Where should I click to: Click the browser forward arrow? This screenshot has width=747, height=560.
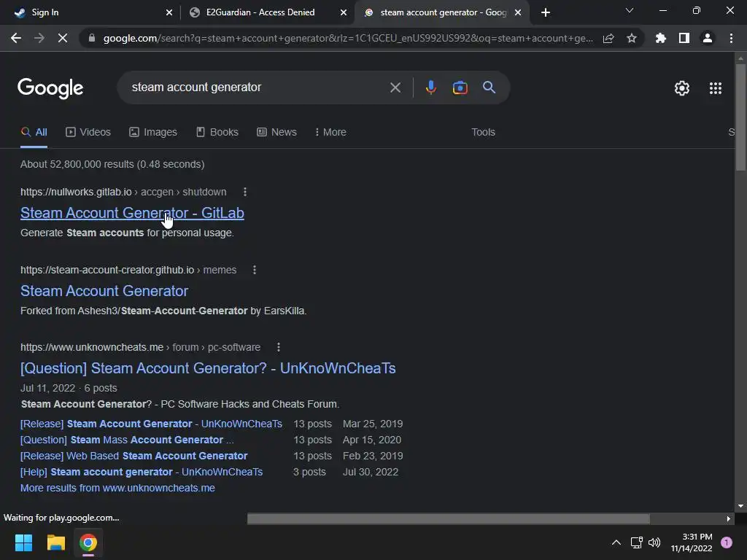coord(39,38)
